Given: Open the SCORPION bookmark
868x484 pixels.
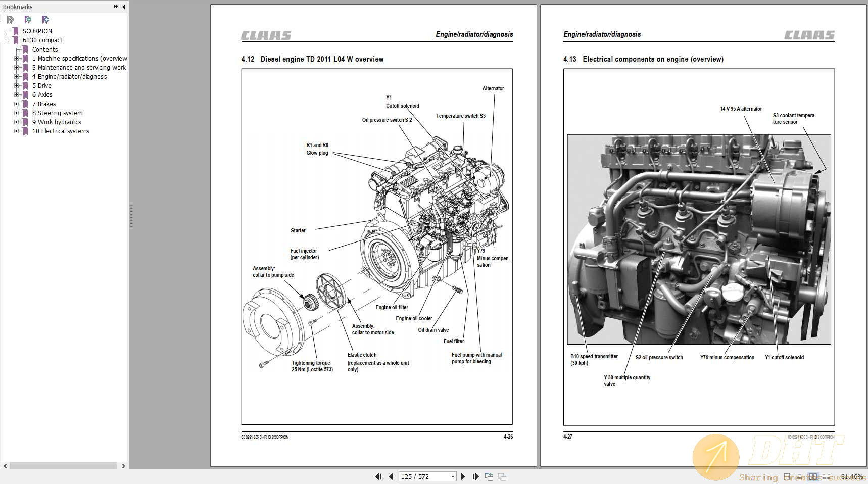Looking at the screenshot, I should 37,31.
